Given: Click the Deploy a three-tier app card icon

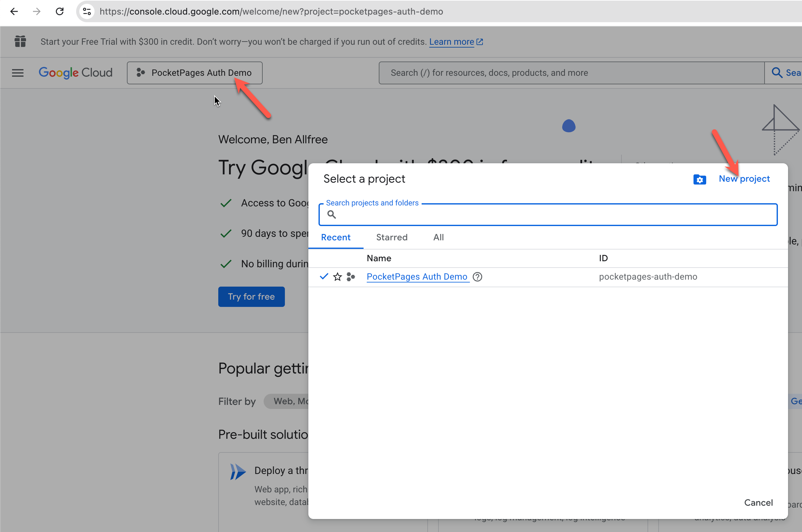Looking at the screenshot, I should 238,472.
